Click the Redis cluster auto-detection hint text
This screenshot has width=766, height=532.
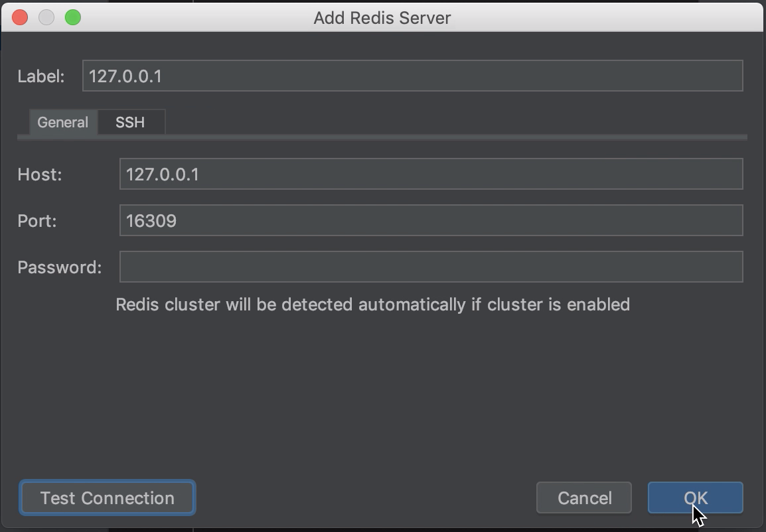[x=373, y=305]
